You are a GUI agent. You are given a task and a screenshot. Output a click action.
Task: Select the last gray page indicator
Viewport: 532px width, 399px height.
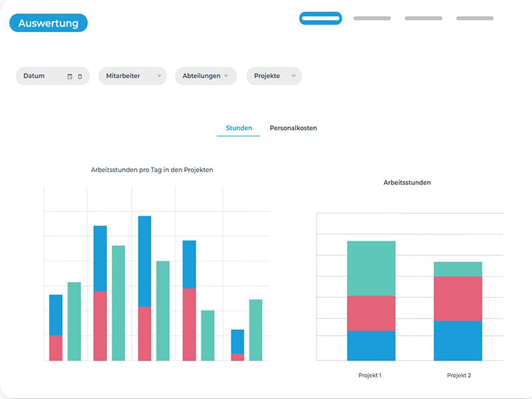click(475, 19)
